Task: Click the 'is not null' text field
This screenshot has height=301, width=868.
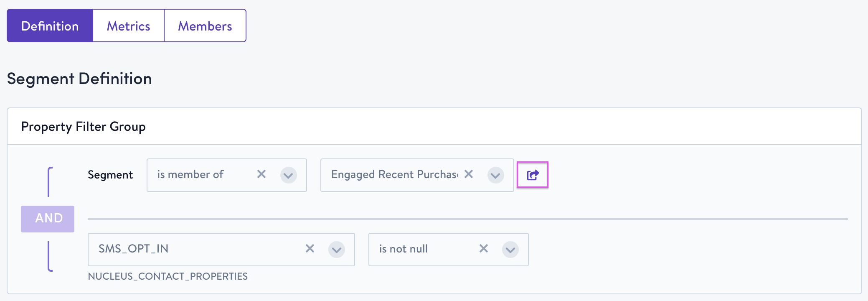Action: pos(422,249)
